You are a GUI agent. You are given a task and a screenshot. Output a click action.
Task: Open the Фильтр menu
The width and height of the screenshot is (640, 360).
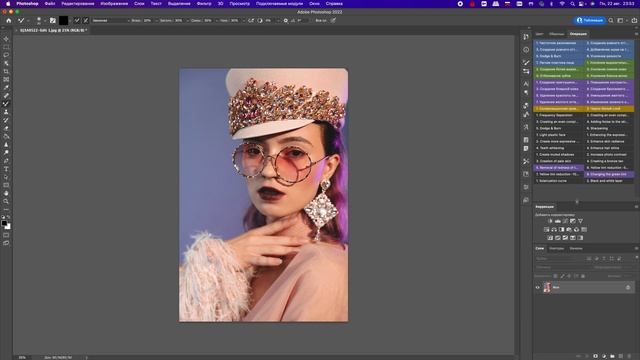click(x=204, y=4)
